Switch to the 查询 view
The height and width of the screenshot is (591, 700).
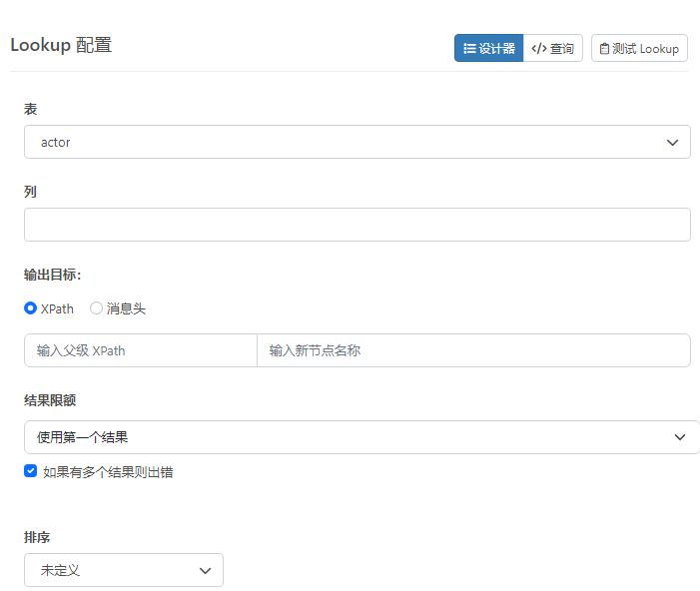(553, 49)
